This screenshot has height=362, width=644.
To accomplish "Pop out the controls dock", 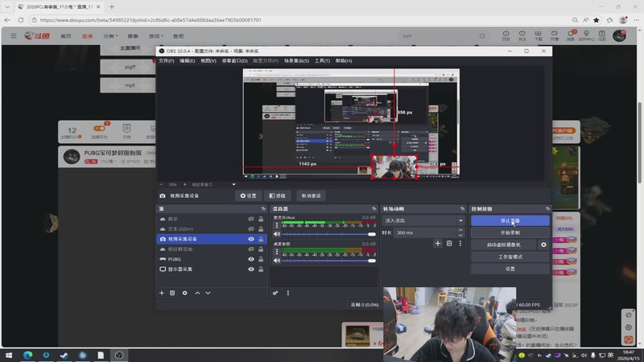I will tap(547, 209).
